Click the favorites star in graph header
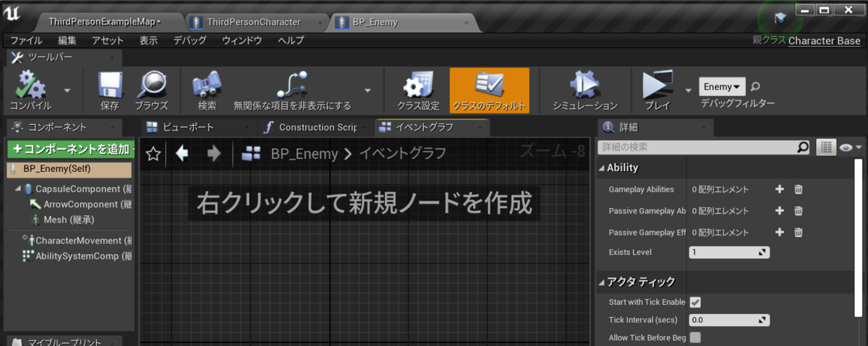Viewport: 868px width, 346px height. pos(153,153)
